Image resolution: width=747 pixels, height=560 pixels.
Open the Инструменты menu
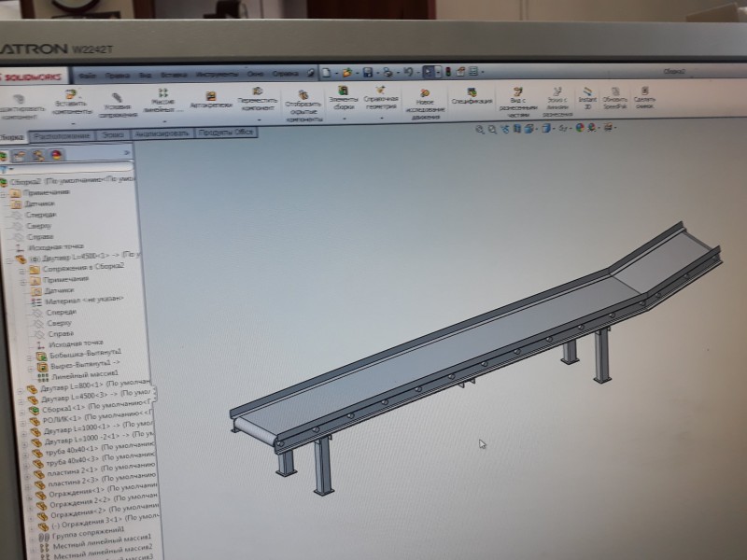[217, 75]
